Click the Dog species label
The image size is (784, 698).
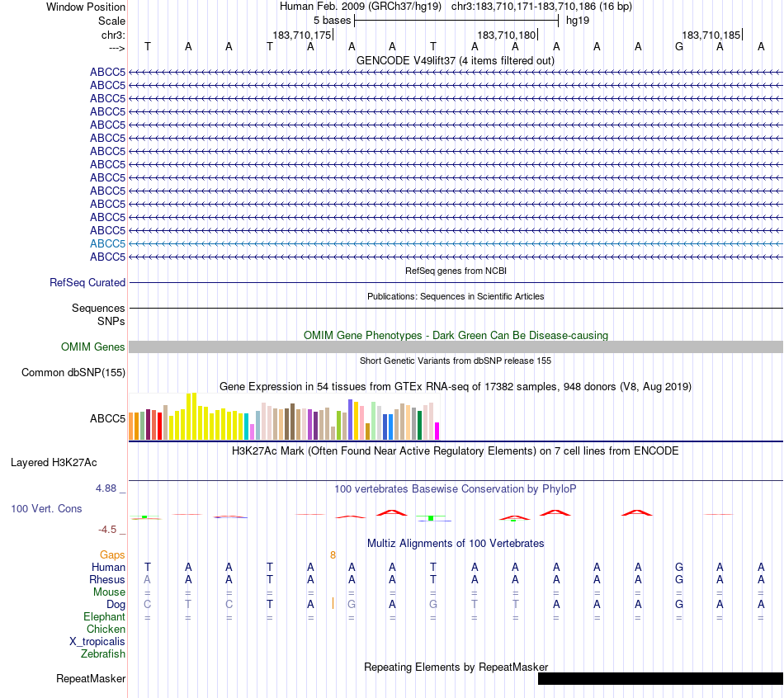[x=116, y=605]
